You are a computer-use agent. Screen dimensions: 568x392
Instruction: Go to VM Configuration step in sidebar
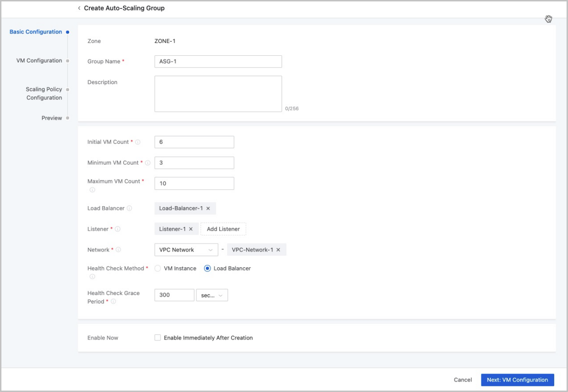39,61
